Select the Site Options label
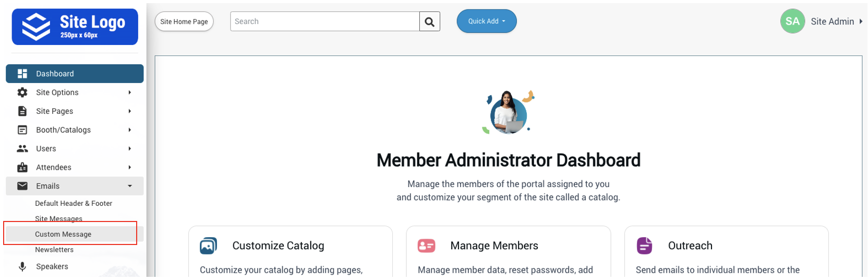 [x=57, y=92]
